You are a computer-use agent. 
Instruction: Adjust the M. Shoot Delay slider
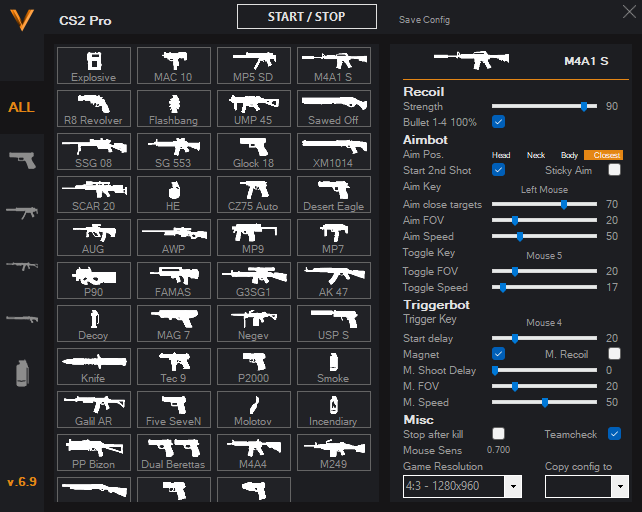point(544,370)
